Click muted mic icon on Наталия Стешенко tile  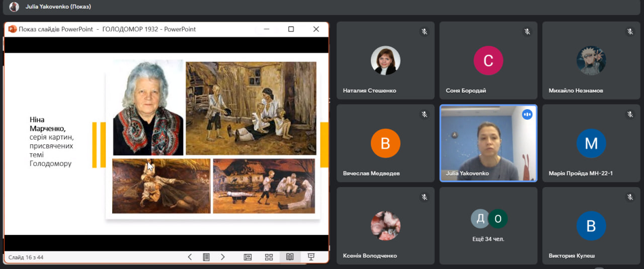(x=425, y=32)
